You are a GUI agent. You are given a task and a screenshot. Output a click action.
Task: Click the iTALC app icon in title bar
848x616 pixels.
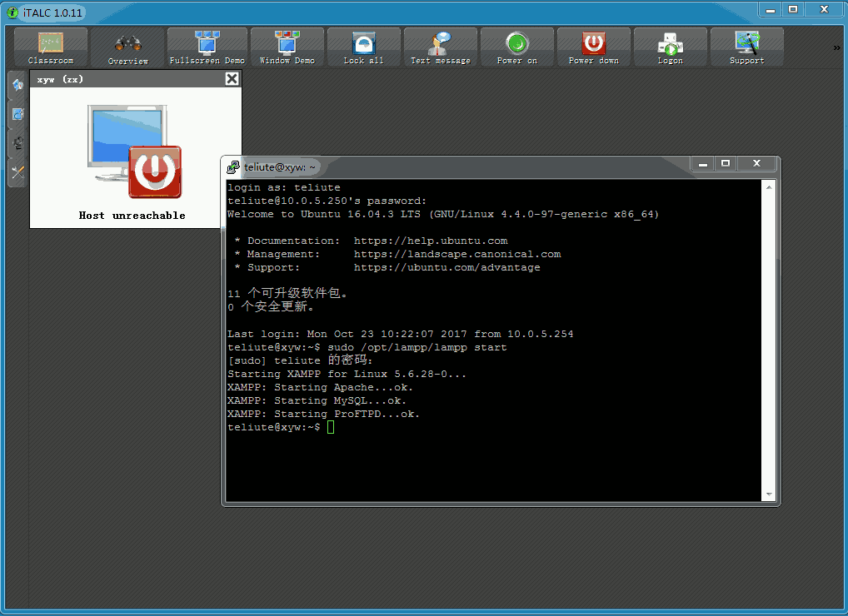(x=12, y=12)
